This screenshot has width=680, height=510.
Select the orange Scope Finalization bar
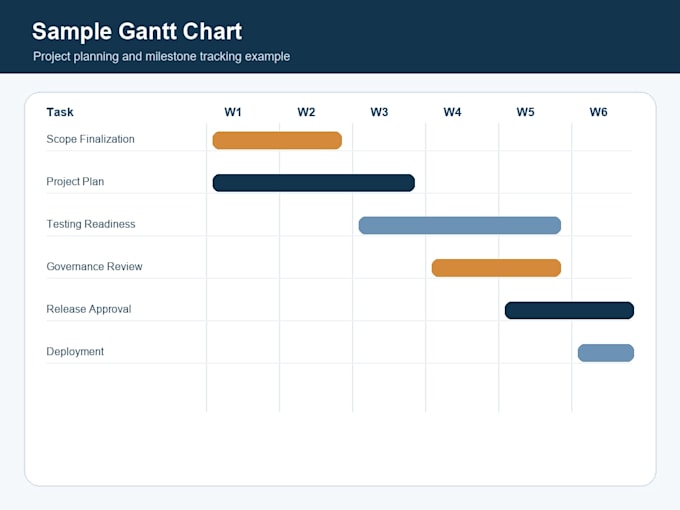[x=277, y=141]
